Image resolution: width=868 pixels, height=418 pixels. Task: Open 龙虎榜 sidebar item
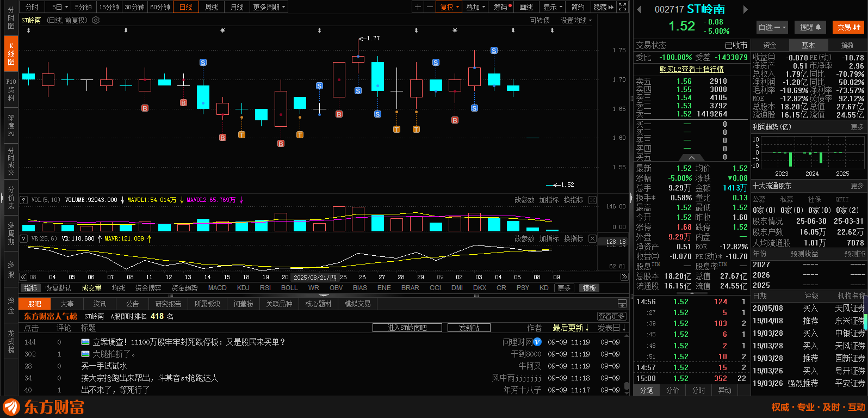[x=11, y=341]
